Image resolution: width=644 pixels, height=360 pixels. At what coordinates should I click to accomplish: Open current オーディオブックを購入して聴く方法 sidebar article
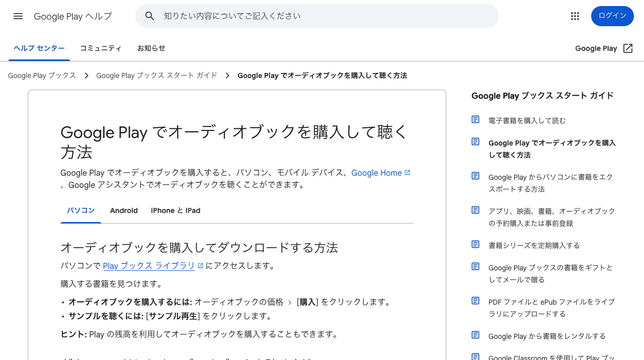552,149
